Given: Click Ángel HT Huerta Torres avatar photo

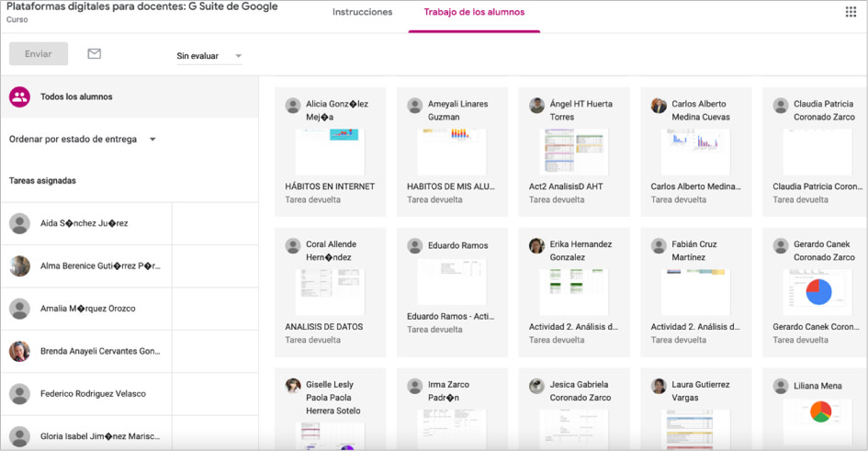Looking at the screenshot, I should (x=536, y=105).
